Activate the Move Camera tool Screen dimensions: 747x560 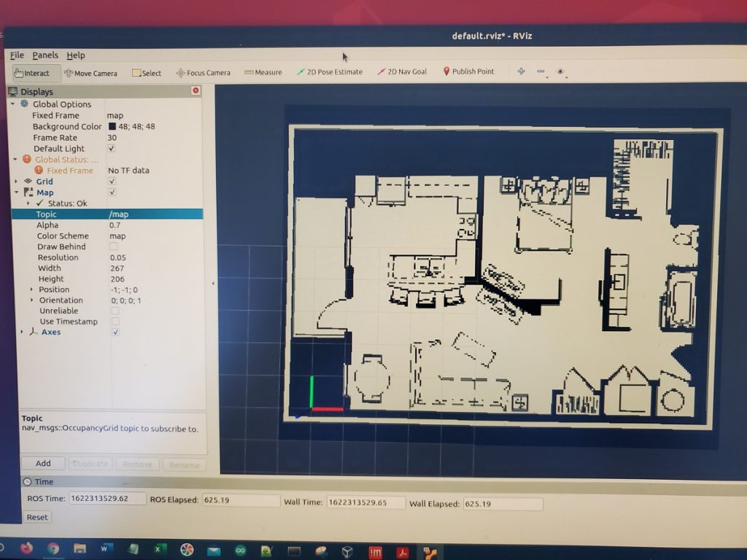click(x=90, y=72)
